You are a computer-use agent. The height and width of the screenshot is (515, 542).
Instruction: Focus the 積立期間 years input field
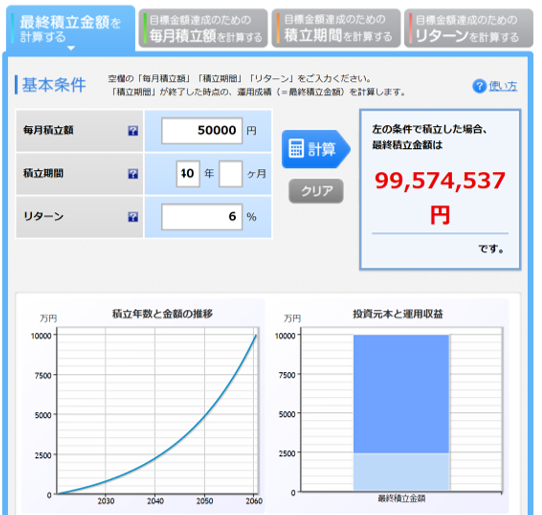coord(188,174)
